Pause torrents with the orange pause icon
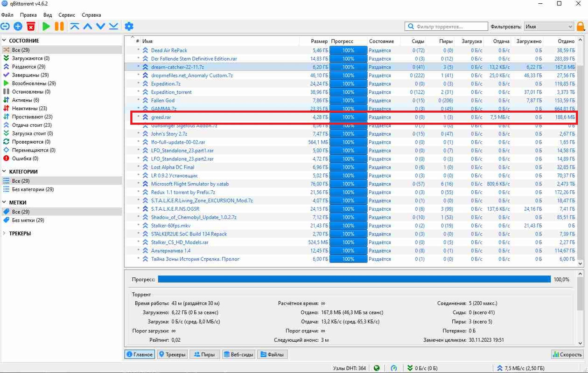 point(59,27)
